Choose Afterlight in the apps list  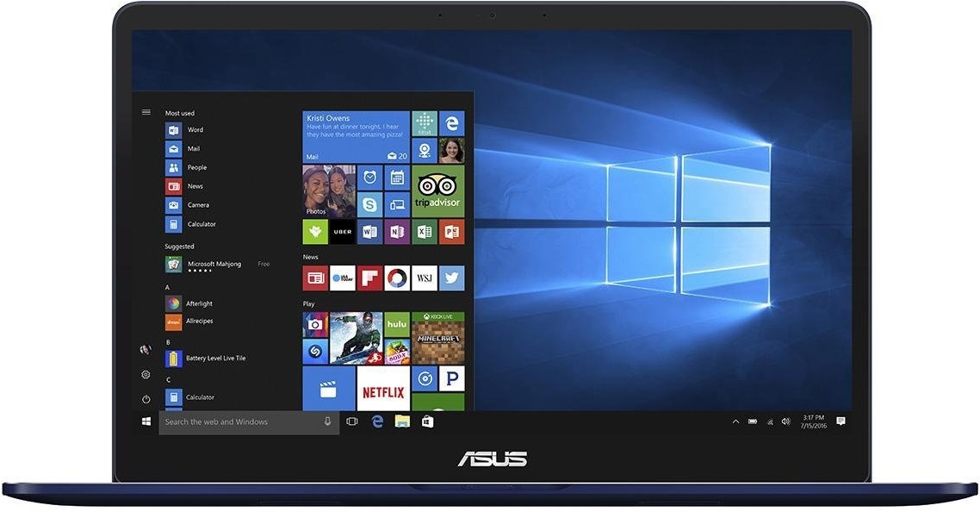click(198, 303)
